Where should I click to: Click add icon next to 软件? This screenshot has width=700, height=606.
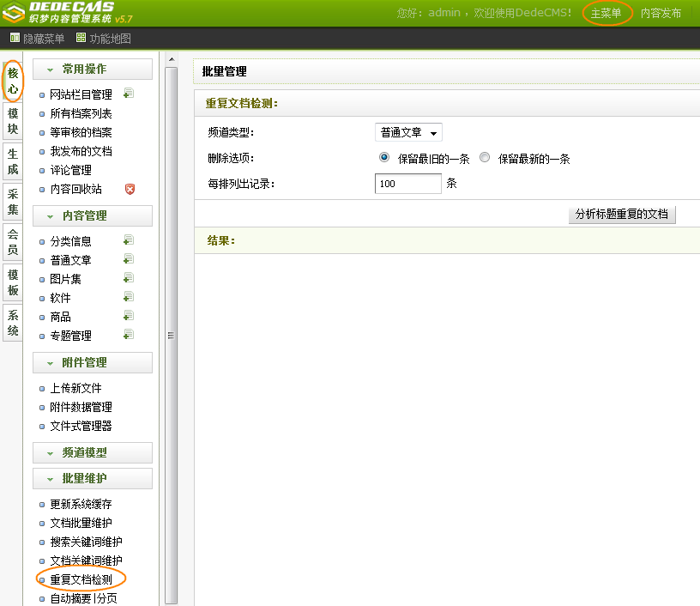click(129, 297)
